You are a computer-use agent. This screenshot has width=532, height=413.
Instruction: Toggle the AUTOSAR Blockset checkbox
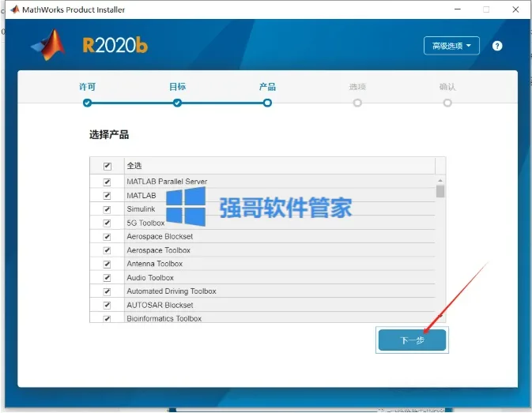(107, 306)
